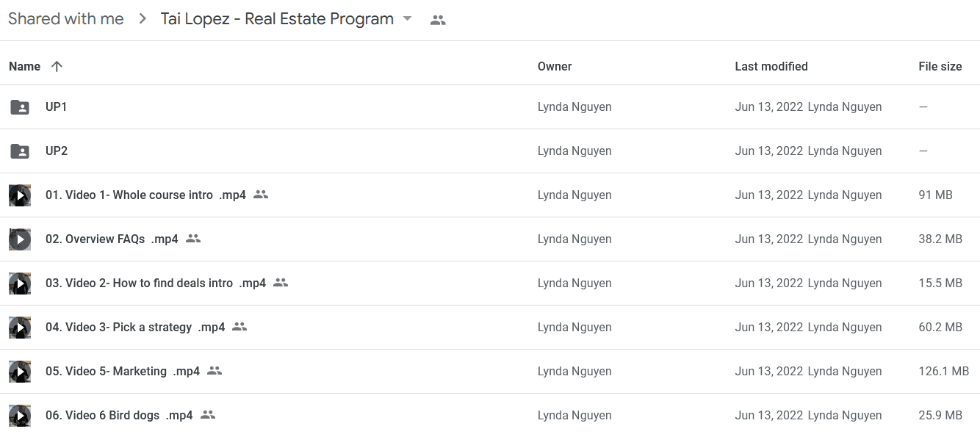
Task: Click shared icon next to Video 6 Bird dogs
Action: (208, 415)
